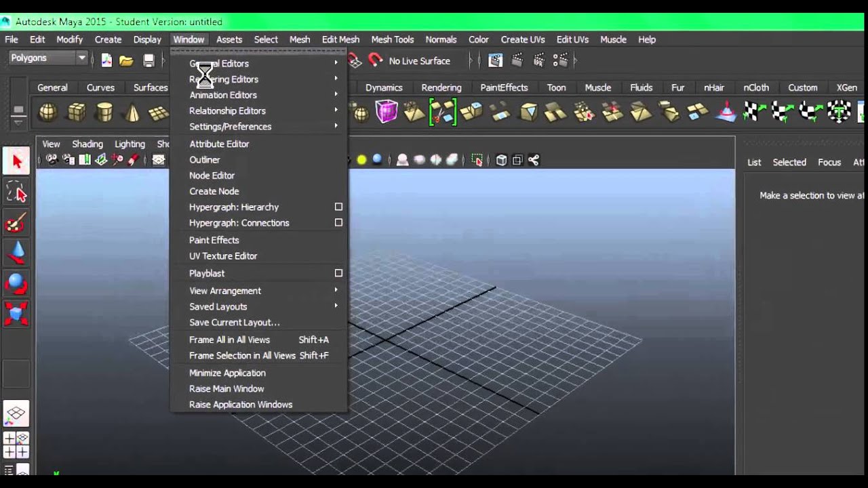This screenshot has width=868, height=488.
Task: Expand Settings/Preferences submenu
Action: (x=258, y=127)
